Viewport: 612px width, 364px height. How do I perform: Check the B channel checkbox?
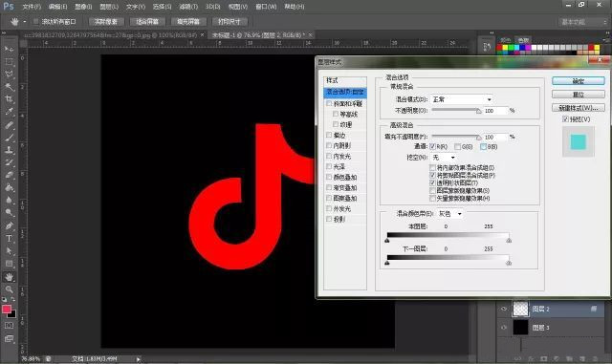[483, 147]
